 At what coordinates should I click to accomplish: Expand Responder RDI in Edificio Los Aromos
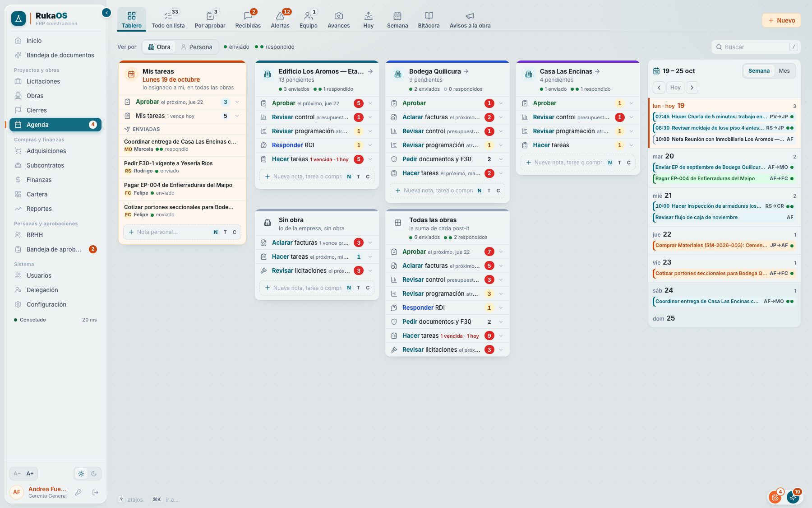pos(370,145)
